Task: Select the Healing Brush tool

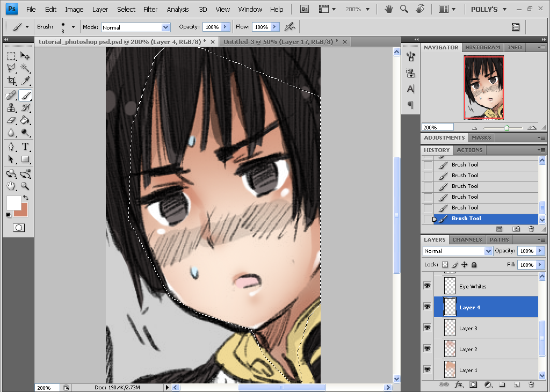Action: pos(11,96)
